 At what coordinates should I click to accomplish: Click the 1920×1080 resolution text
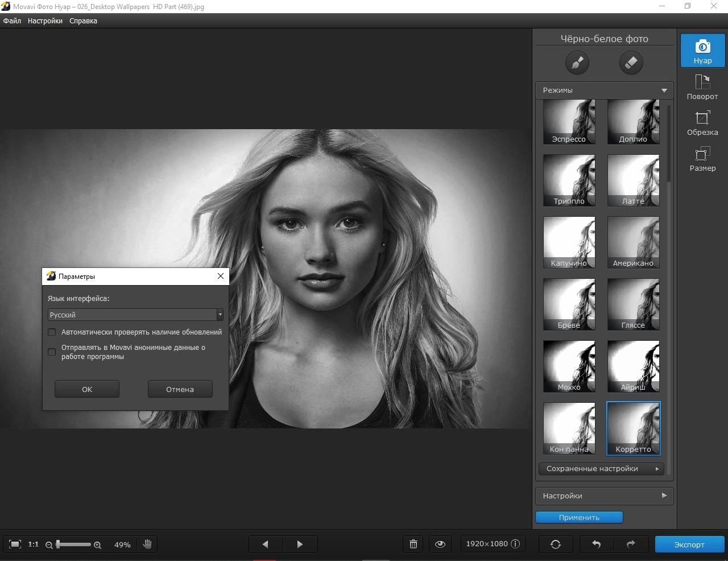487,544
